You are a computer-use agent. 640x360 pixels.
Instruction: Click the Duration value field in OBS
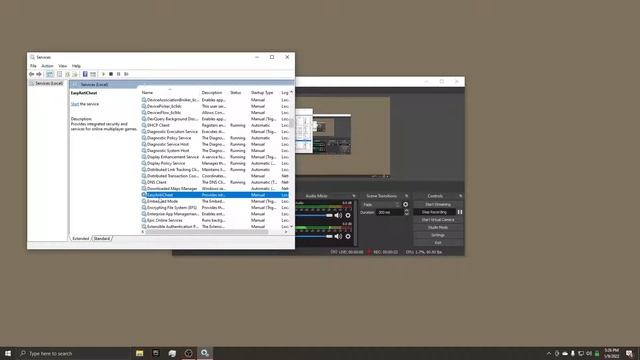pos(389,212)
